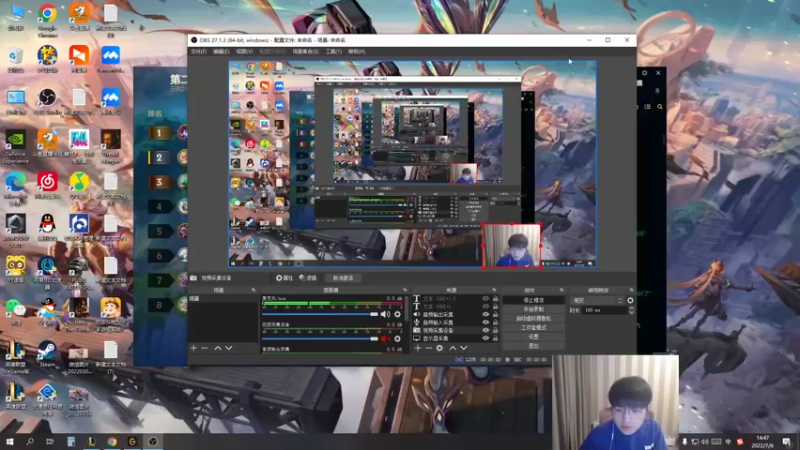Open the WeChat green desktop icon
Screen dimensions: 800x450
(15, 311)
